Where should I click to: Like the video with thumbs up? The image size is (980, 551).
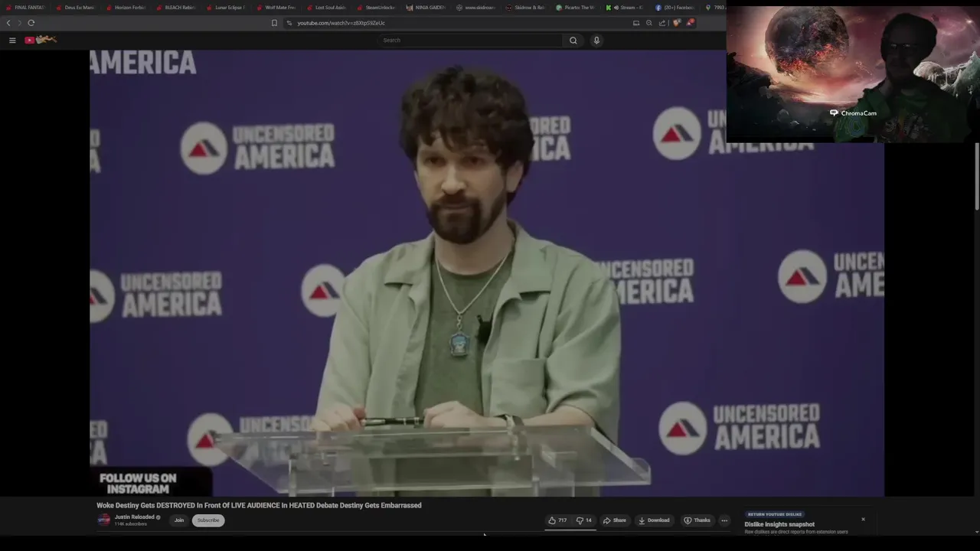tap(557, 520)
